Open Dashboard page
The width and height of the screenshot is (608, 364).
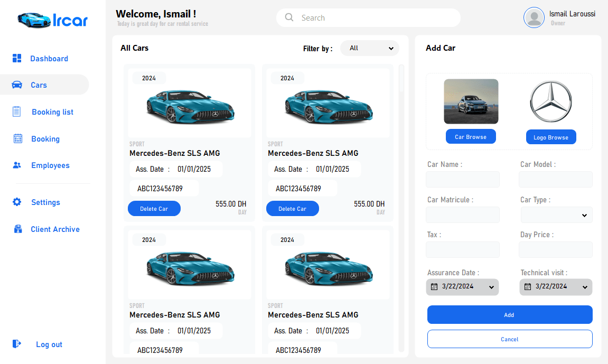49,59
